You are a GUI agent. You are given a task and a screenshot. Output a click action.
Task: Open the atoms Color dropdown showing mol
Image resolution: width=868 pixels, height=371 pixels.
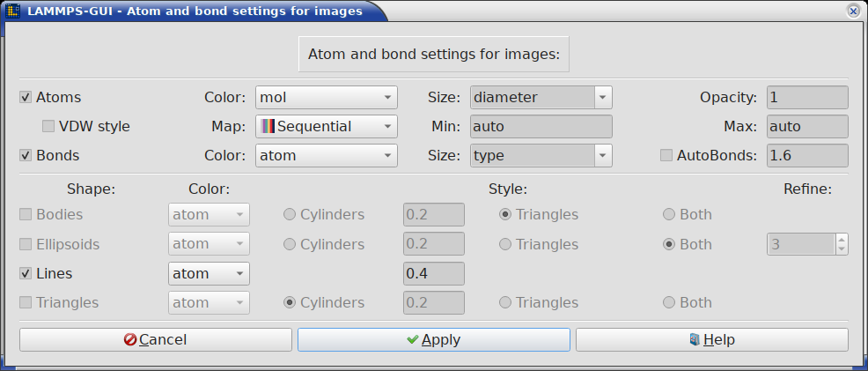pyautogui.click(x=326, y=97)
